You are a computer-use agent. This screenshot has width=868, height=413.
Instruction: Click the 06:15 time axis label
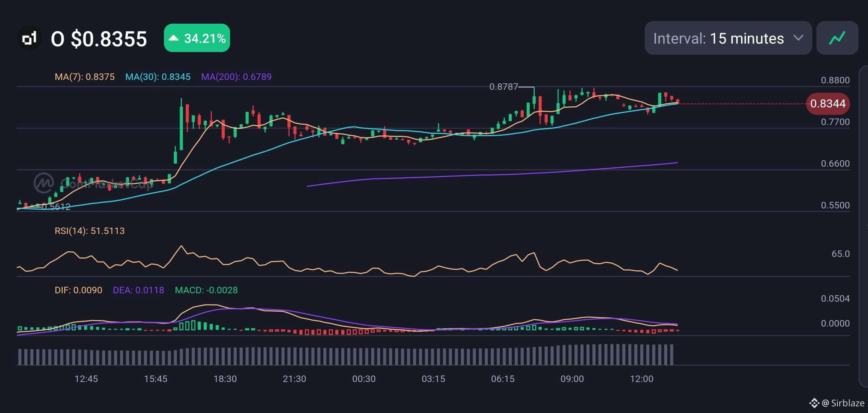[503, 379]
